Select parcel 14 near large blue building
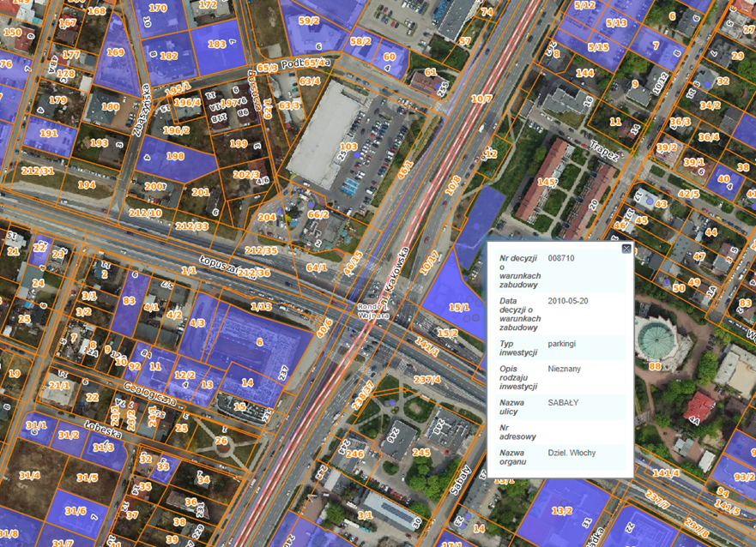756x547 pixels. pos(247,382)
